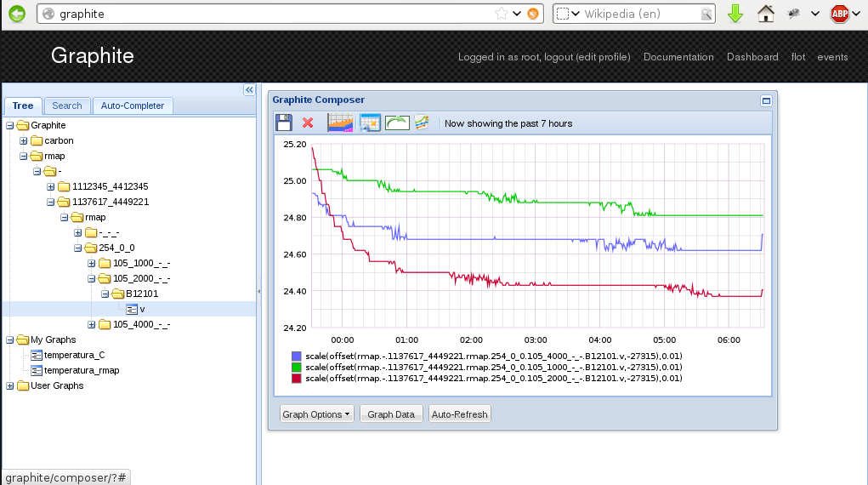The image size is (868, 485).
Task: Expand the 105_1000_-_- node
Action: coord(91,263)
